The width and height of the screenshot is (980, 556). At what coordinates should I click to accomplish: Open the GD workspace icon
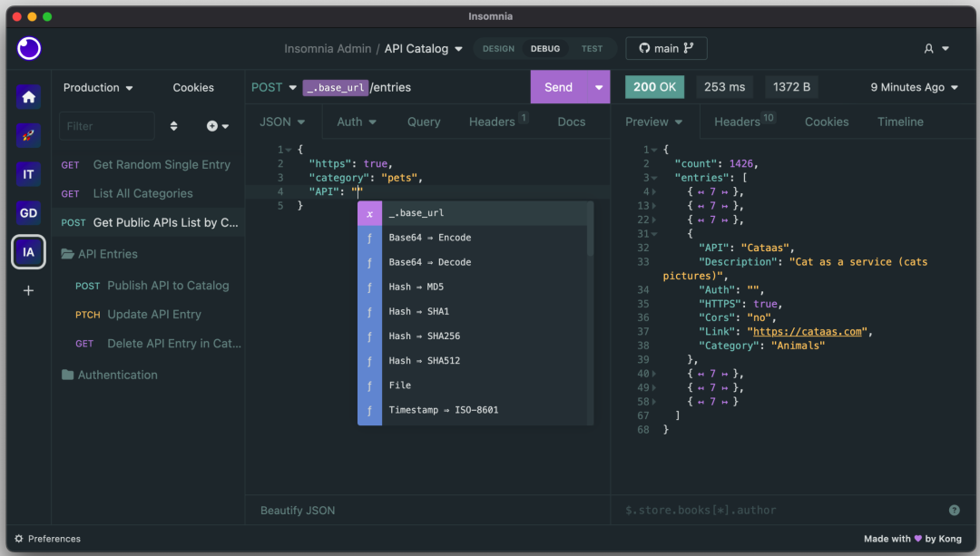(x=28, y=213)
